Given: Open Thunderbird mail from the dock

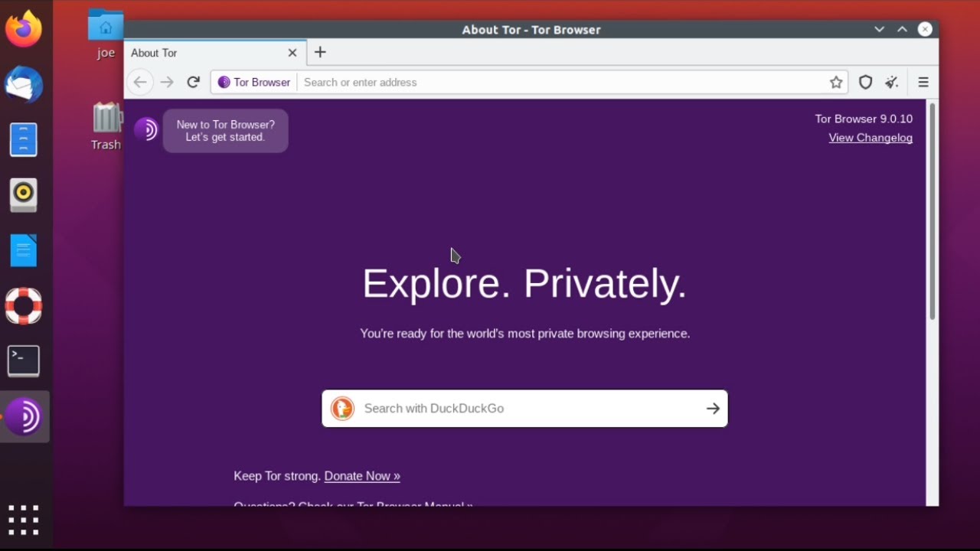Looking at the screenshot, I should (x=24, y=84).
